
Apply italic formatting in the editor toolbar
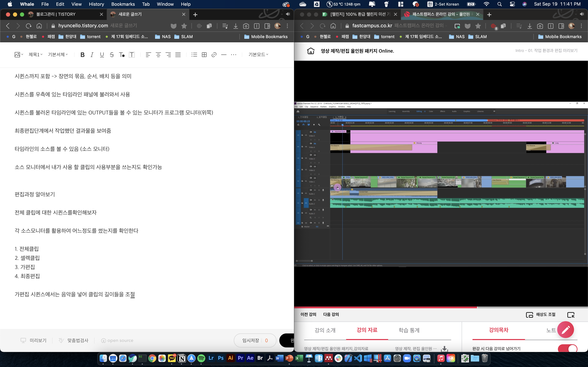click(x=92, y=55)
